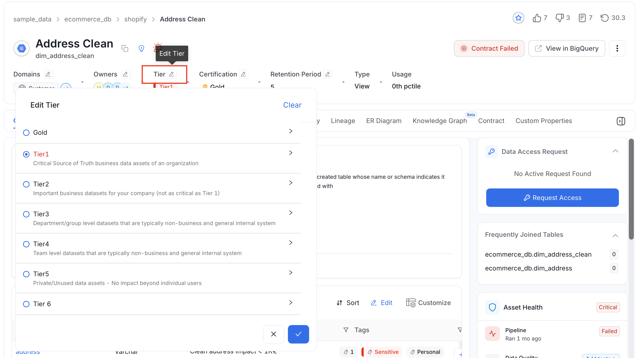Expand the Tier5 row chevron
This screenshot has height=358, width=644.
tap(290, 273)
